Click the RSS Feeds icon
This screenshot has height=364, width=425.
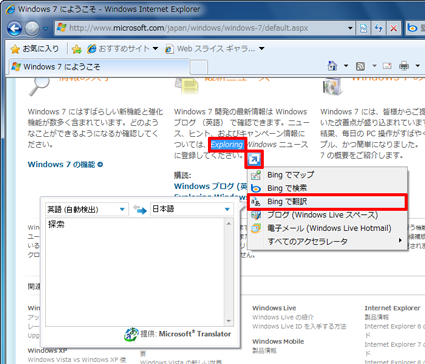(x=360, y=66)
